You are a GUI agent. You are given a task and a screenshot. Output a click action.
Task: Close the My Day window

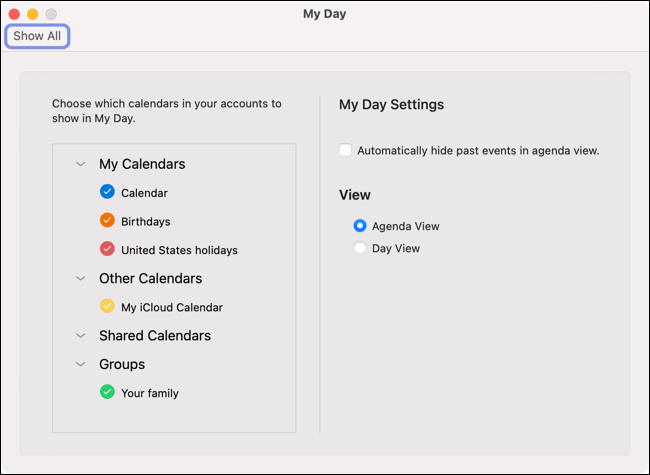14,14
